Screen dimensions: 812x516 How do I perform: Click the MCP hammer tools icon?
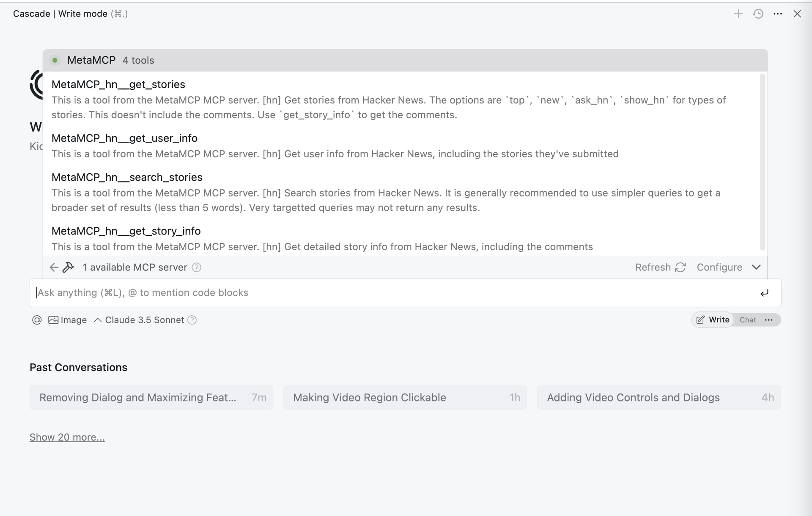click(68, 268)
